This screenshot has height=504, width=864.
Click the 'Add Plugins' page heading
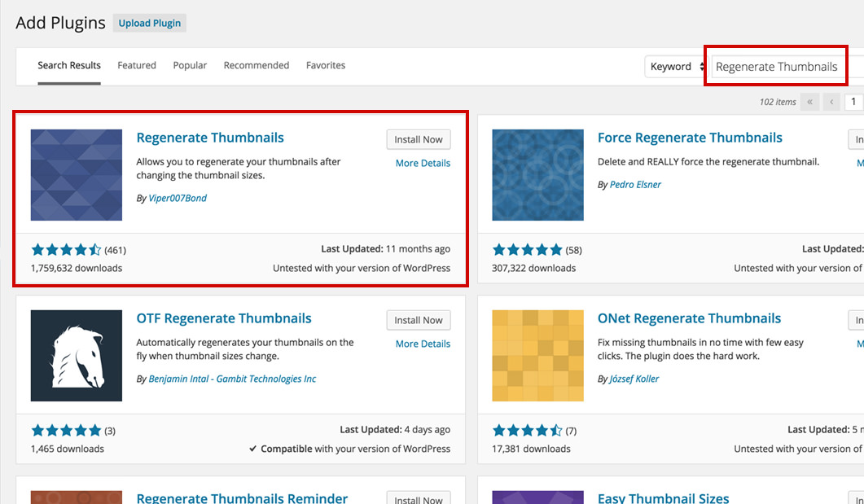click(60, 23)
